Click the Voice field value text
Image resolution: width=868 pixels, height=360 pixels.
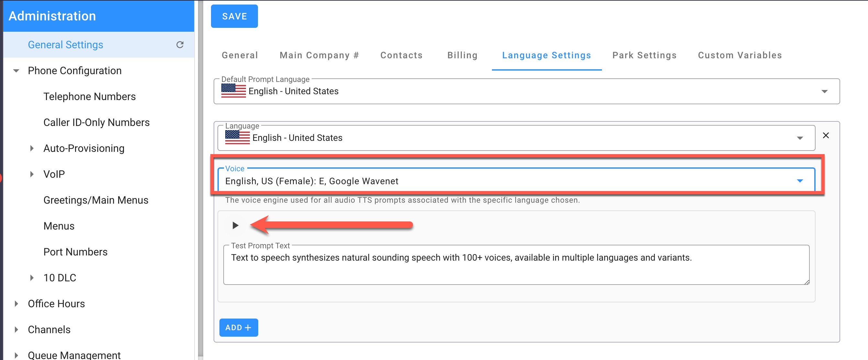[312, 181]
